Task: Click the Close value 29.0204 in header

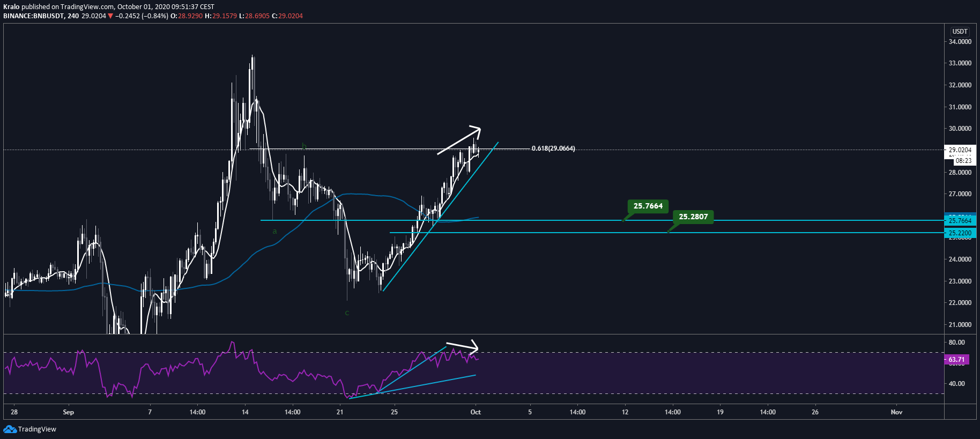Action: point(291,16)
